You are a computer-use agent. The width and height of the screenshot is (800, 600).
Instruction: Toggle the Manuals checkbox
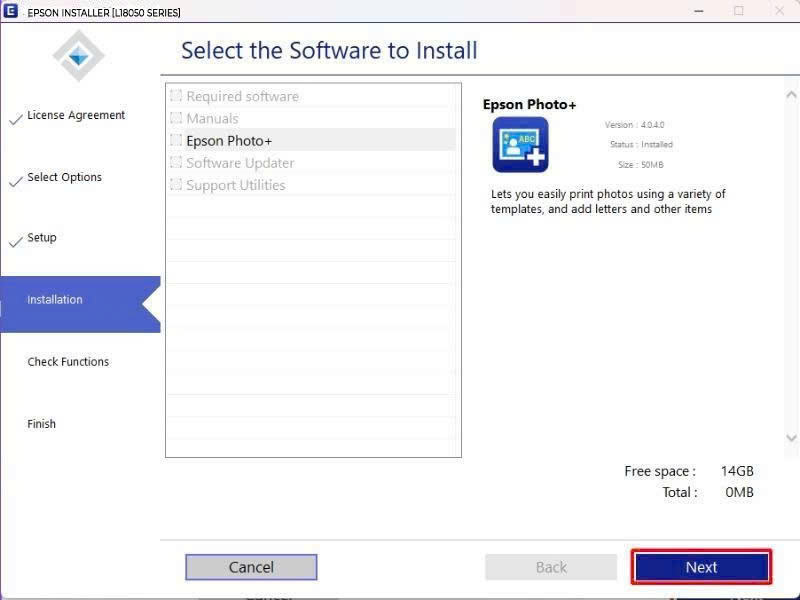176,118
